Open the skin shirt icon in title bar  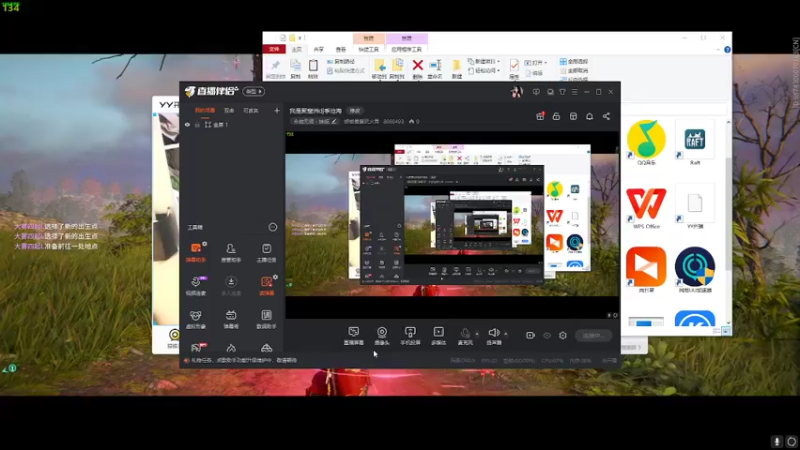(562, 92)
